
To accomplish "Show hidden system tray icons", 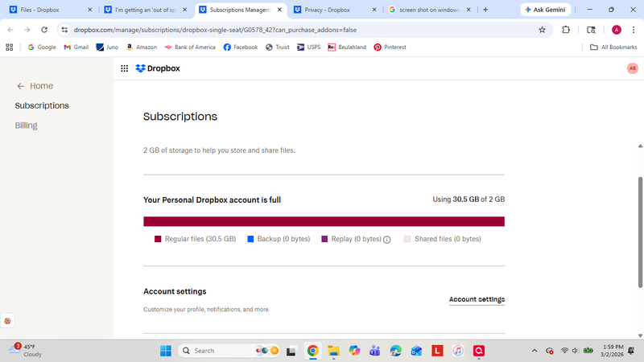I will pos(535,351).
